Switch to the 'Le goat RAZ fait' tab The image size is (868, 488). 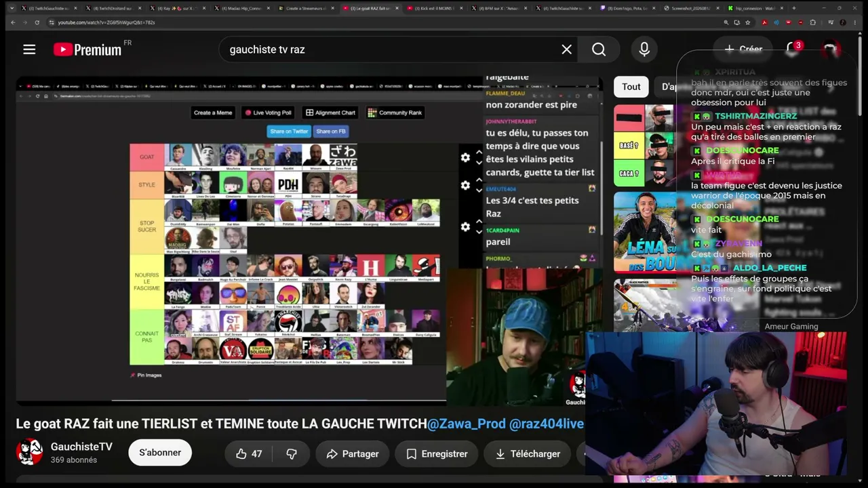coord(371,8)
